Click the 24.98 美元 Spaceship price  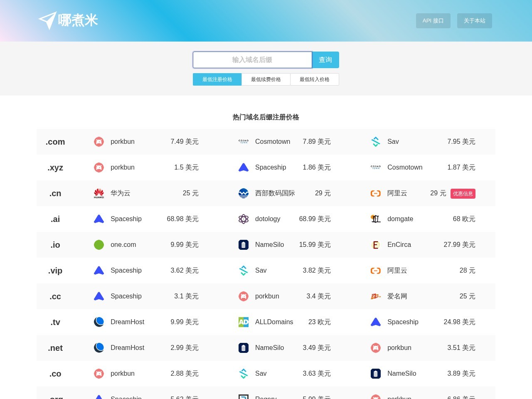(x=460, y=322)
